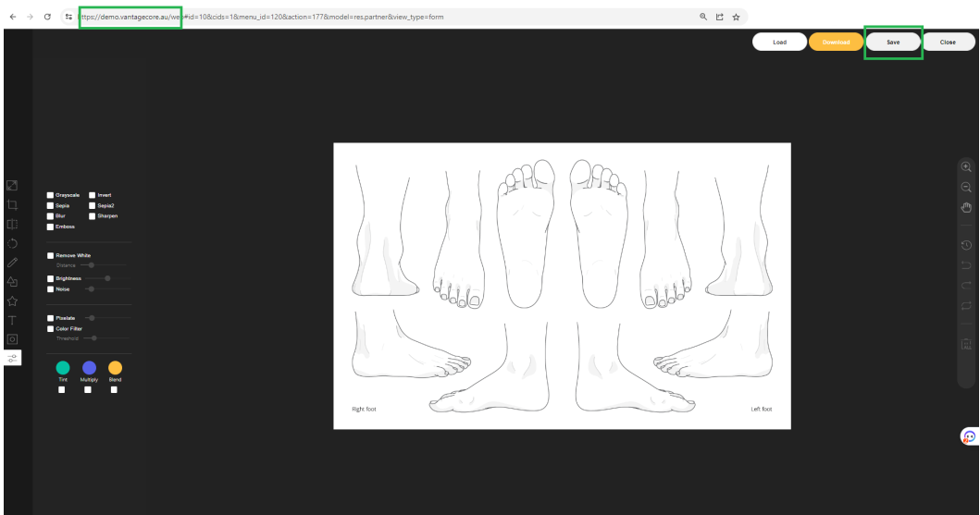Select the star Icon tool
The image size is (980, 515).
coord(13,301)
